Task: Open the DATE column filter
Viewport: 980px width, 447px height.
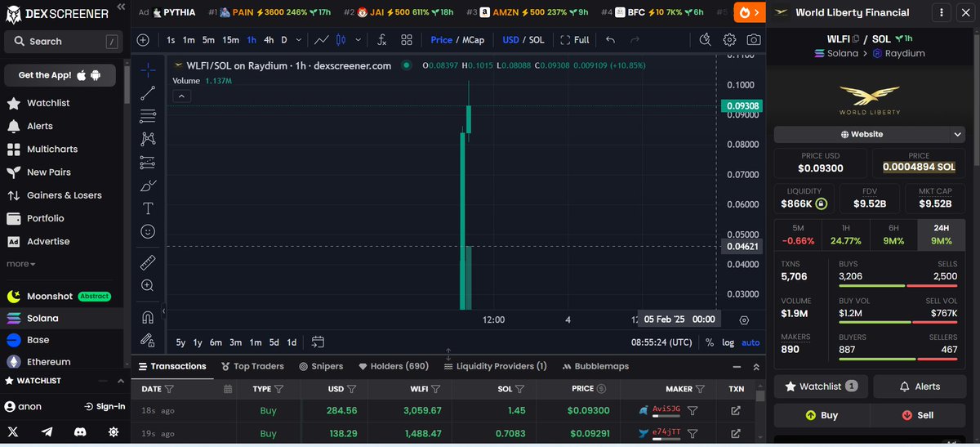Action: coord(169,389)
